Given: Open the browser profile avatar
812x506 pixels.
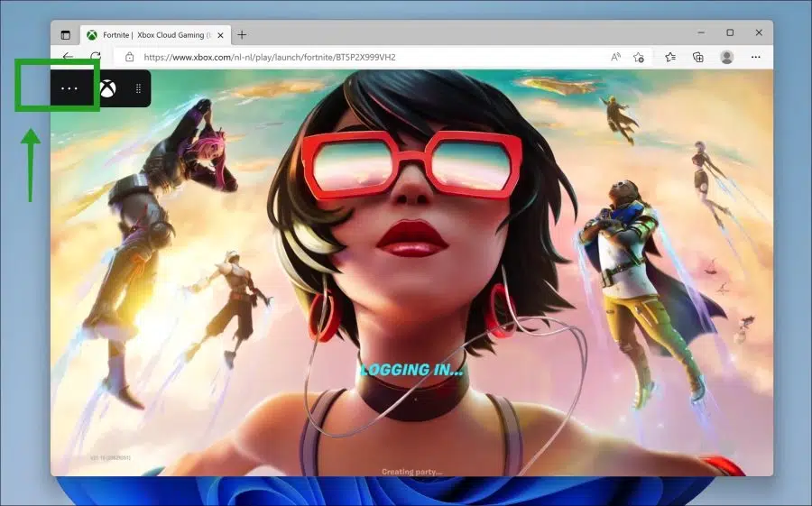Looking at the screenshot, I should coord(727,57).
